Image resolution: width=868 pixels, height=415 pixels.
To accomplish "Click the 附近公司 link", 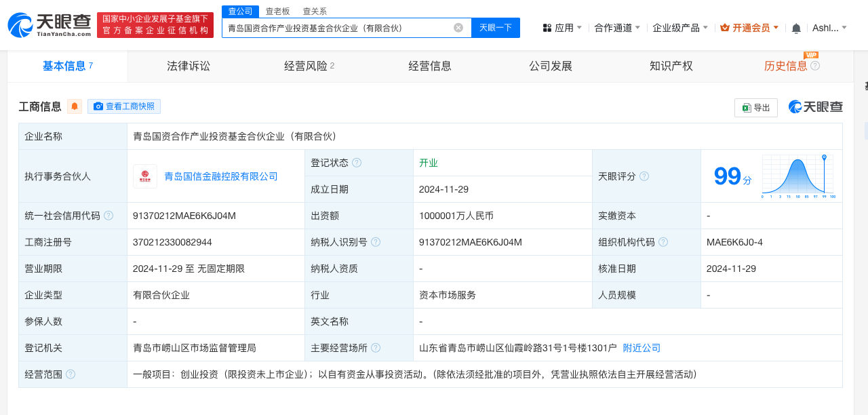I will [642, 348].
